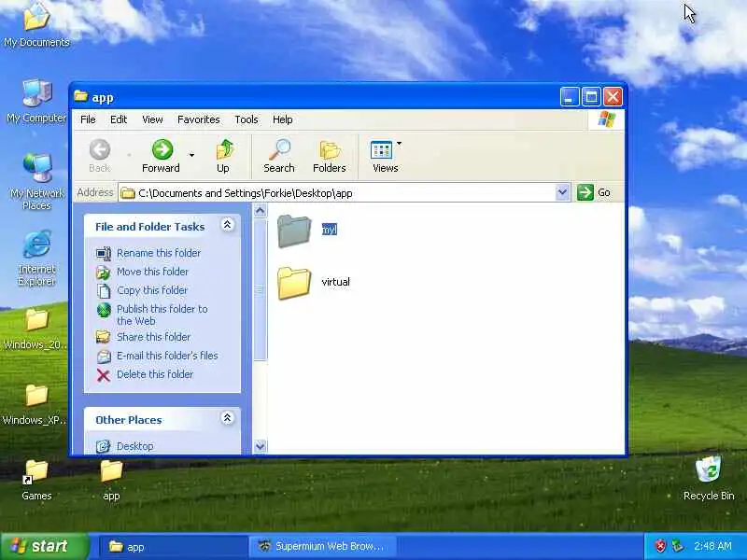The height and width of the screenshot is (560, 747).
Task: Open the Edit menu
Action: coord(119,119)
